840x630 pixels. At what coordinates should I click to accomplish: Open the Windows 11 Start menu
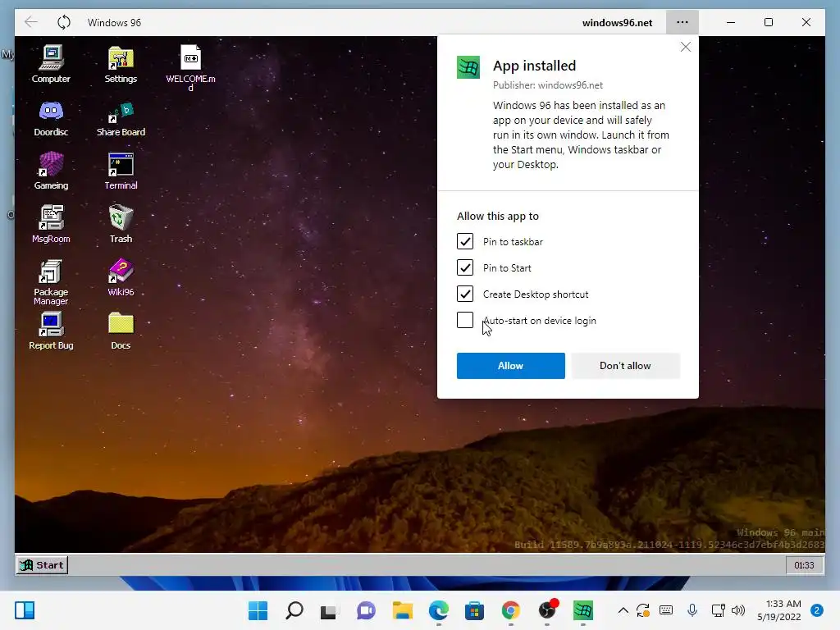(x=258, y=610)
